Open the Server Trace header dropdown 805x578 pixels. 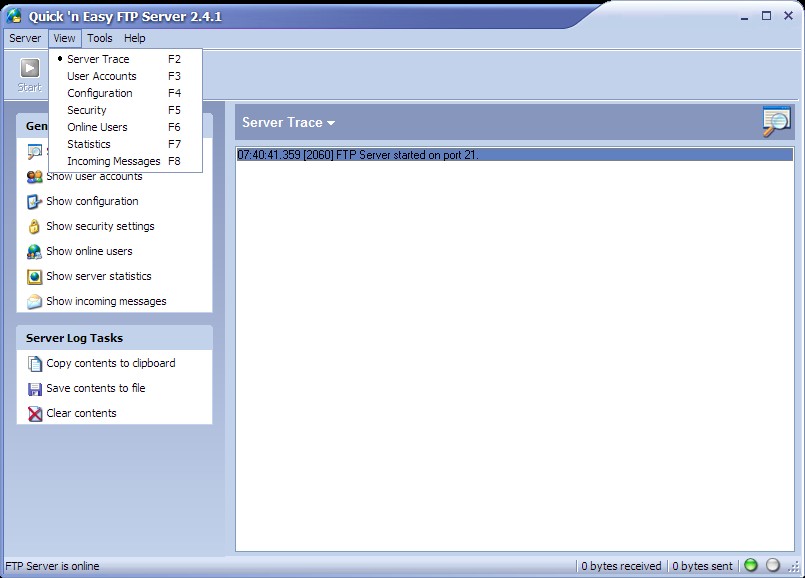click(x=288, y=122)
